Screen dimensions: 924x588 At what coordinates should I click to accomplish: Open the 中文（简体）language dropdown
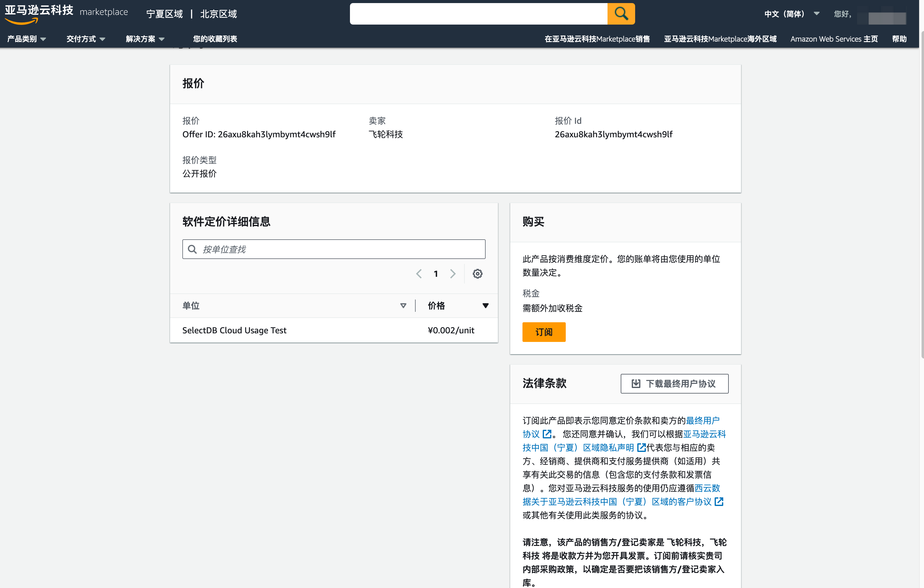pyautogui.click(x=792, y=14)
